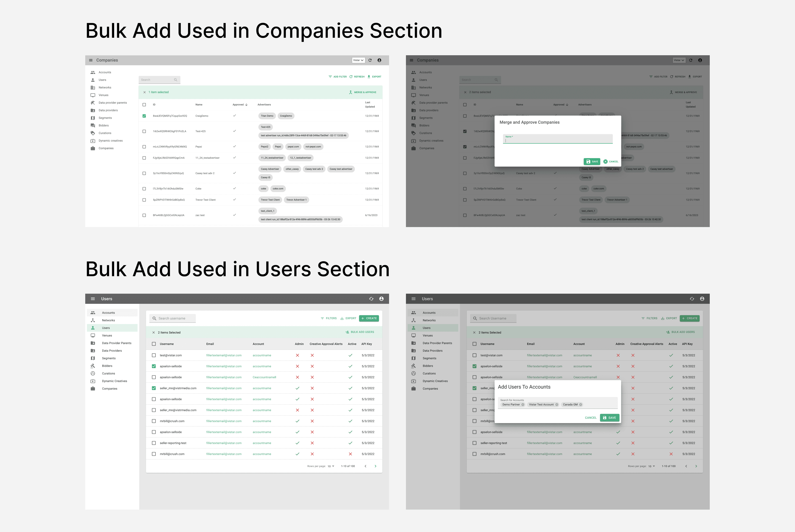Remove the Demo Partner chip from accounts search
Screen dimensions: 795x532
523,404
